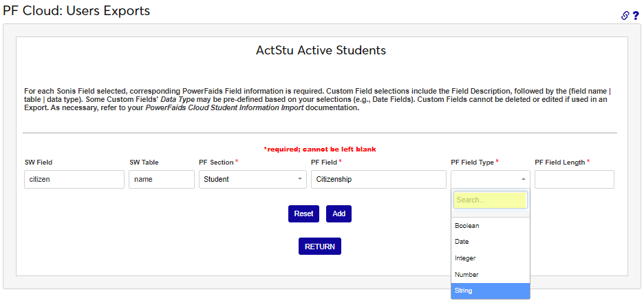644x303 pixels.
Task: Click the PF Field input showing Citizenship
Action: tap(378, 179)
